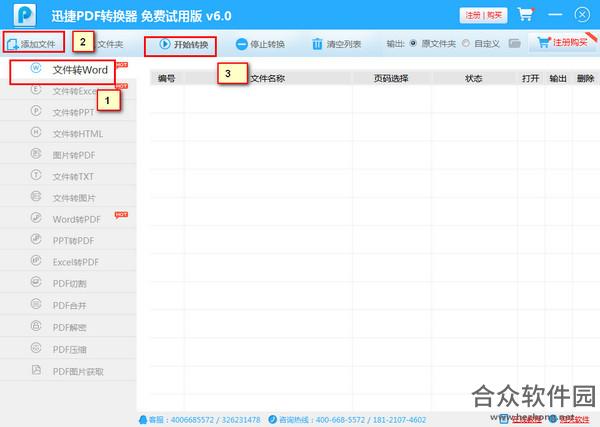The image size is (600, 427).
Task: Open the PDF解密 decrypt lock icon
Action: [36, 326]
